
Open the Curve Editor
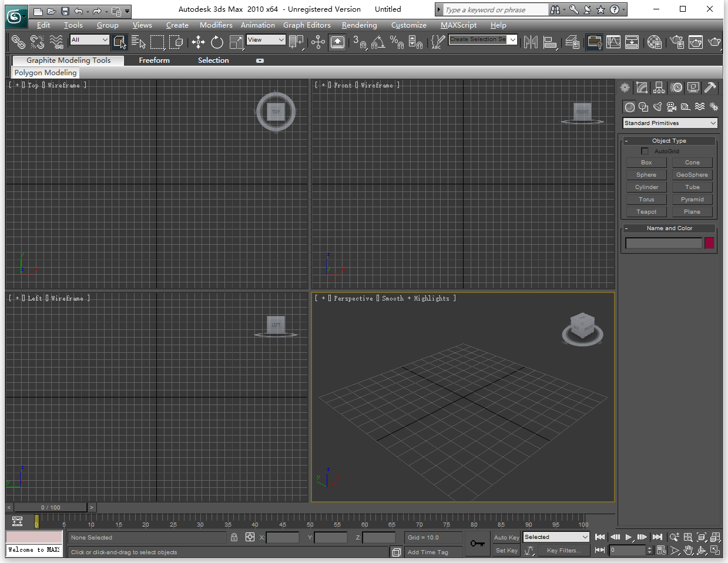(x=613, y=42)
